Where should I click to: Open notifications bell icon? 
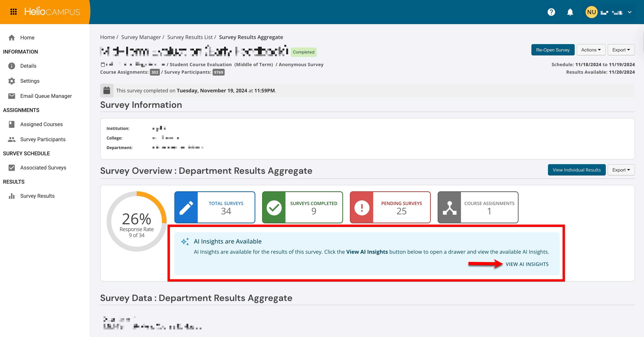[570, 12]
